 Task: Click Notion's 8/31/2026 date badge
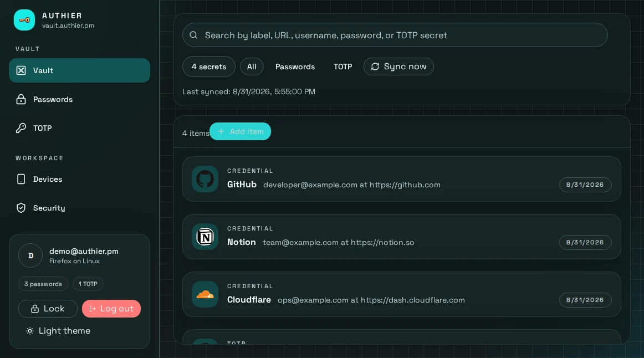click(x=585, y=242)
